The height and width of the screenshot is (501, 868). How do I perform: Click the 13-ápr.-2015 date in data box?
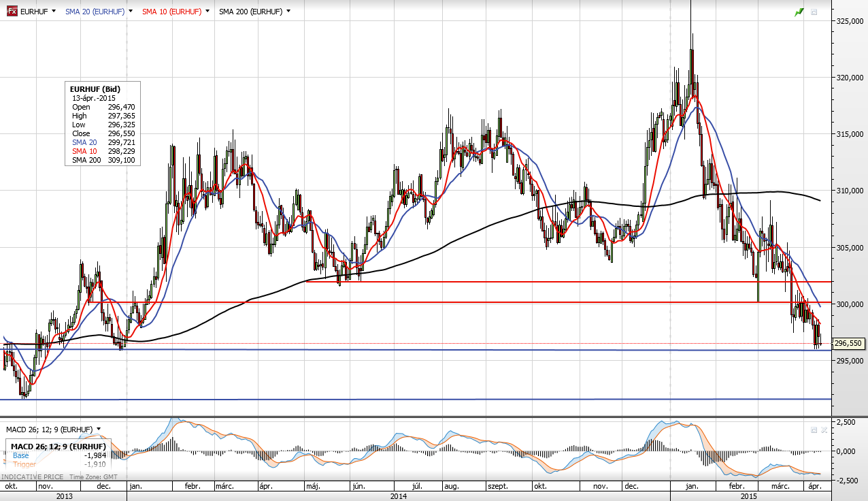(94, 98)
